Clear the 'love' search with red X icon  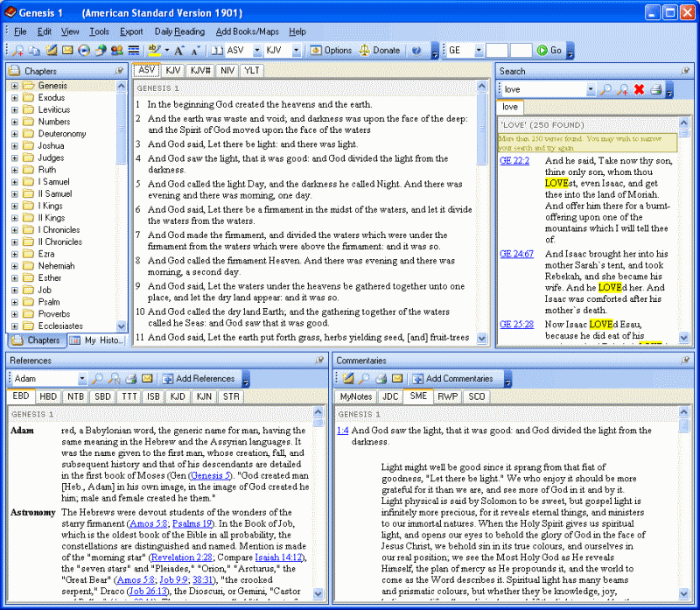point(639,89)
